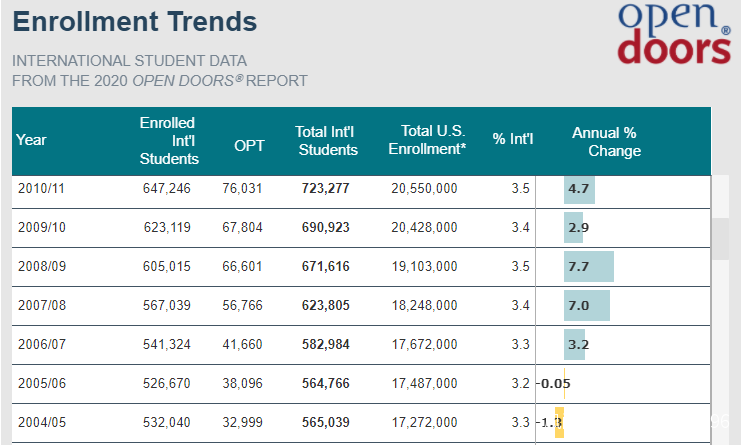The width and height of the screenshot is (742, 445).
Task: Click total 623,805 for 2007/08
Action: pyautogui.click(x=326, y=305)
